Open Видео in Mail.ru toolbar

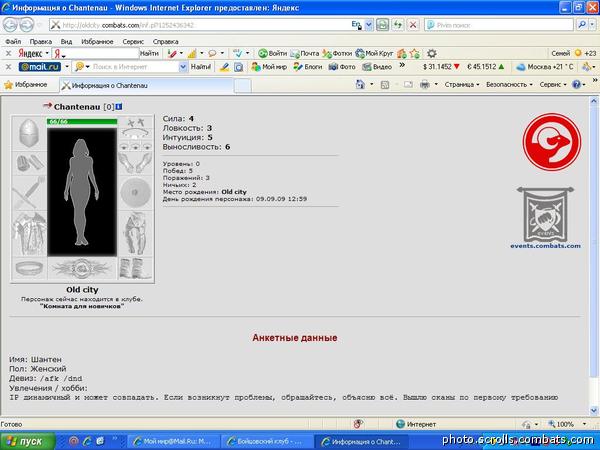377,67
